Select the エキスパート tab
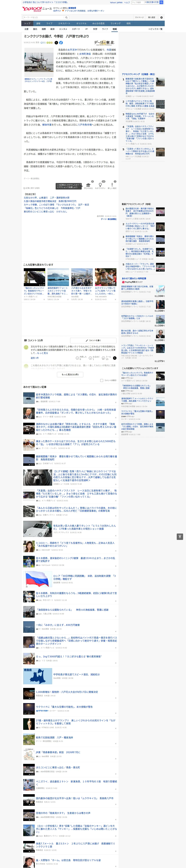 tap(64, 23)
